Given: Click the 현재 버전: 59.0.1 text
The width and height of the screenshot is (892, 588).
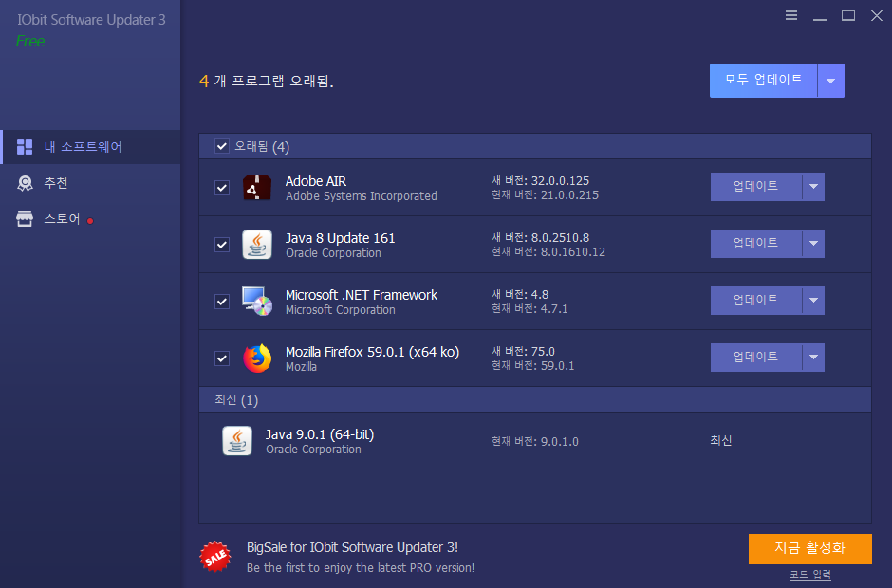Looking at the screenshot, I should point(533,366).
